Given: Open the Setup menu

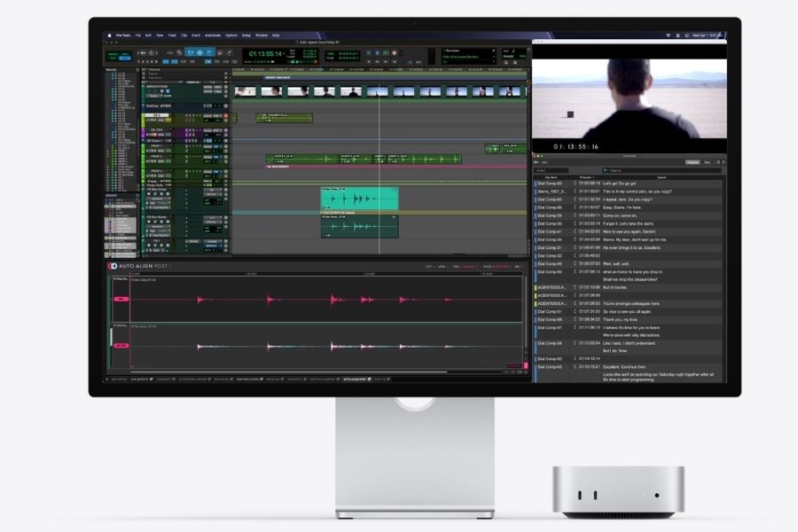Looking at the screenshot, I should click(246, 35).
